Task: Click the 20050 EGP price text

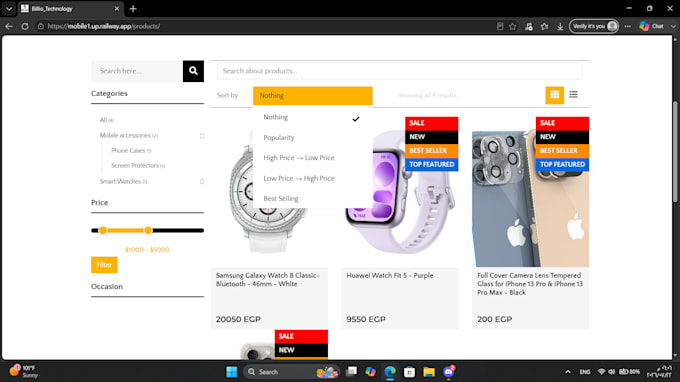Action: [238, 319]
